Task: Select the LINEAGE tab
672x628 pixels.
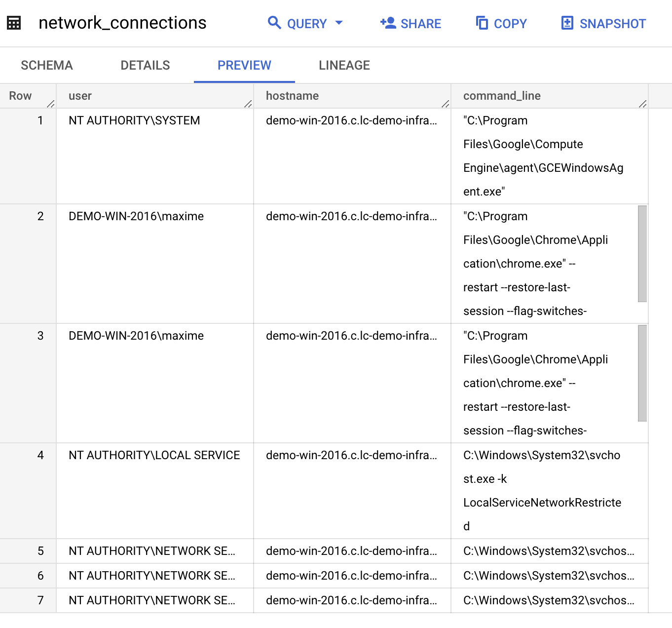Action: point(344,65)
